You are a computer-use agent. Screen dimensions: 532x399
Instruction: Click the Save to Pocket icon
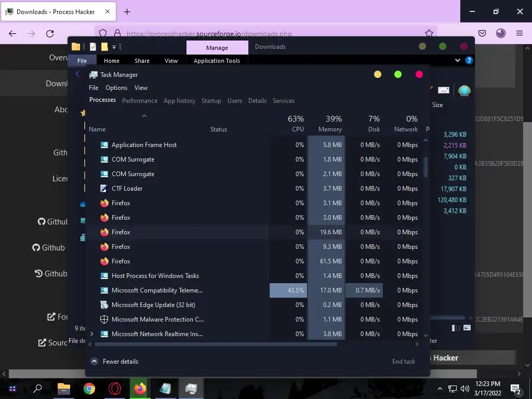[x=482, y=33]
